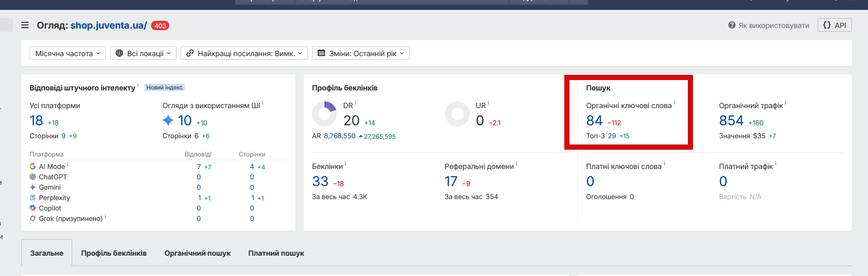Click the DR donut chart

(324, 114)
